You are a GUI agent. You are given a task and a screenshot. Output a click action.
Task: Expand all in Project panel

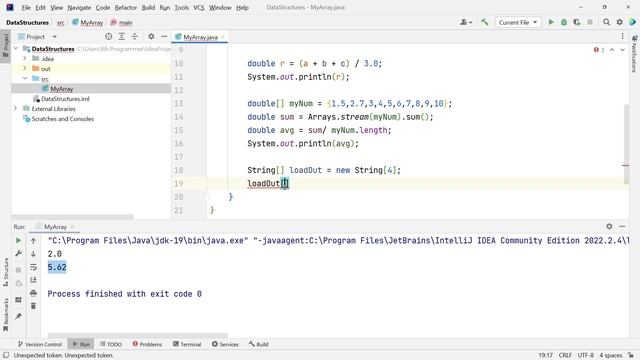(x=122, y=36)
